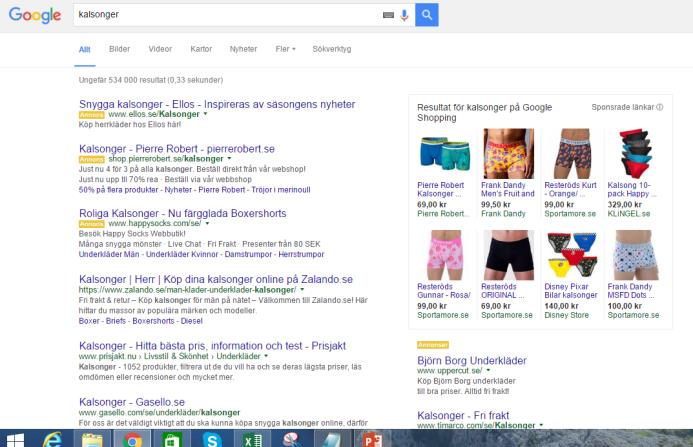693x447 pixels.
Task: Click the Damstrumpor sitelink
Action: click(248, 254)
